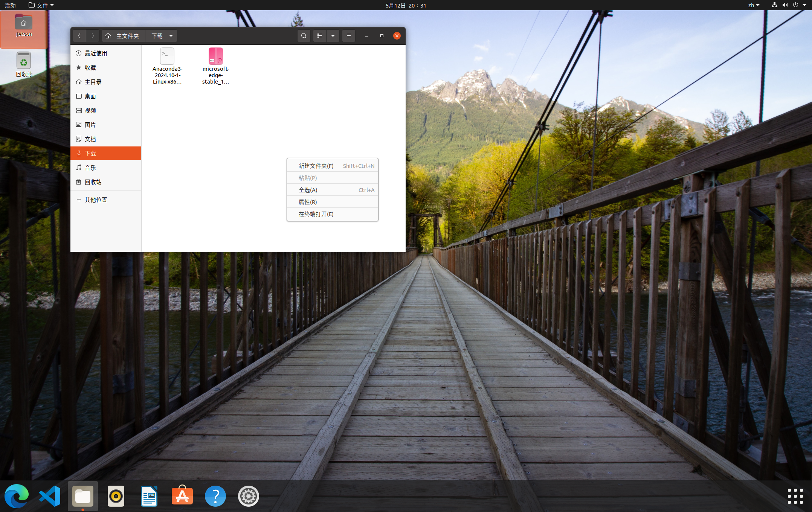The height and width of the screenshot is (512, 812).
Task: Switch to list view icon
Action: tap(320, 36)
